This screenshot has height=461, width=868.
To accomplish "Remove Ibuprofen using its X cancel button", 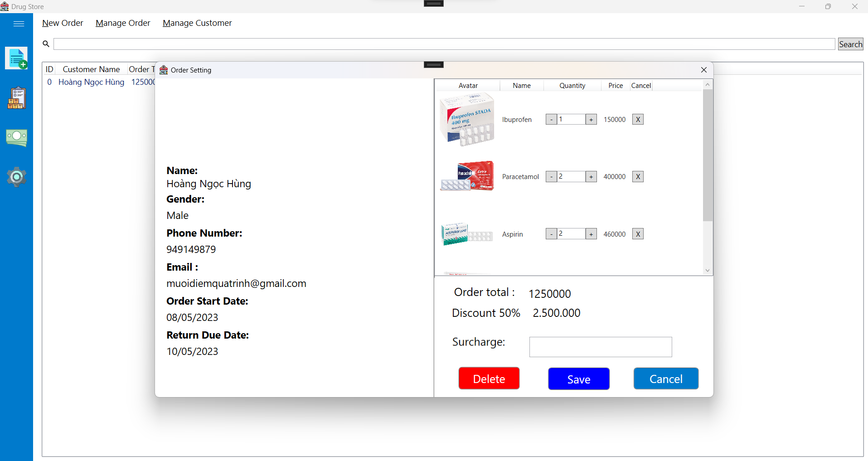I will point(638,119).
